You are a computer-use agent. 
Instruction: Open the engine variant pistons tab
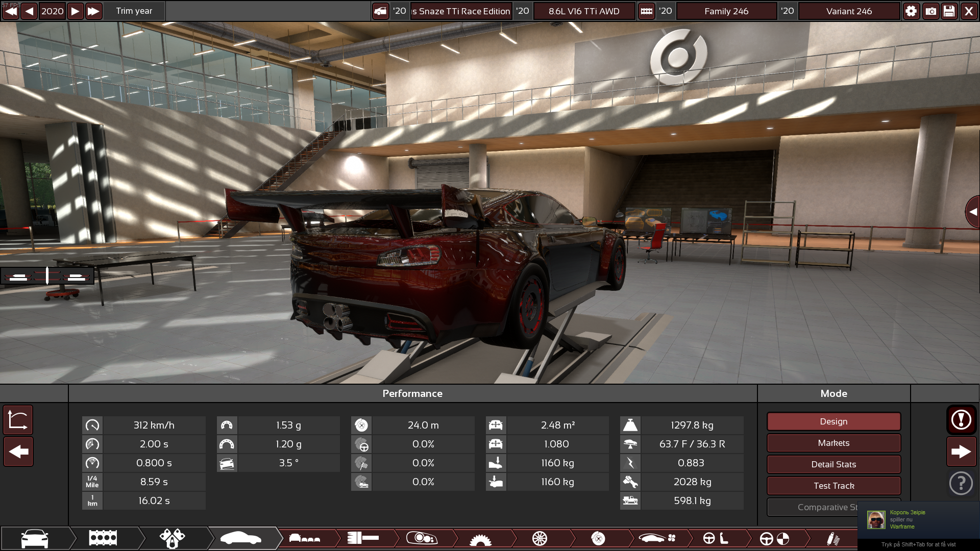[172, 538]
